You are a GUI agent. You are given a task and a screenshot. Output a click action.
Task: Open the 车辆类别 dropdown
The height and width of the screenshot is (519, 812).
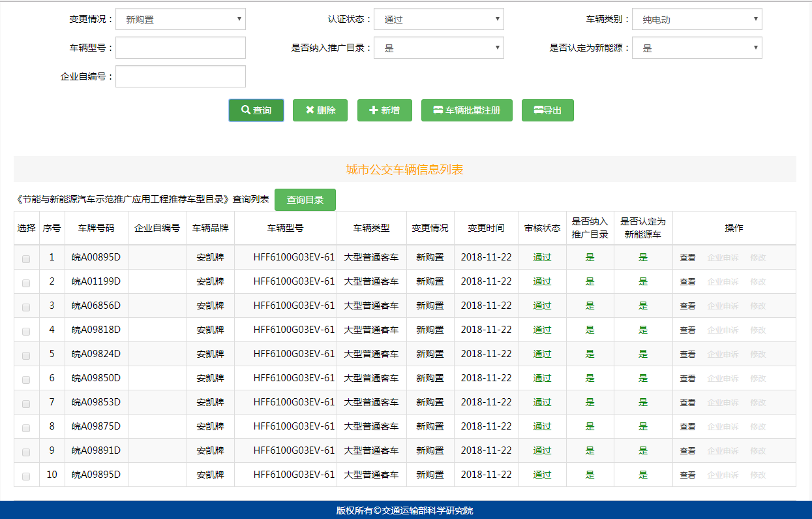pos(697,20)
